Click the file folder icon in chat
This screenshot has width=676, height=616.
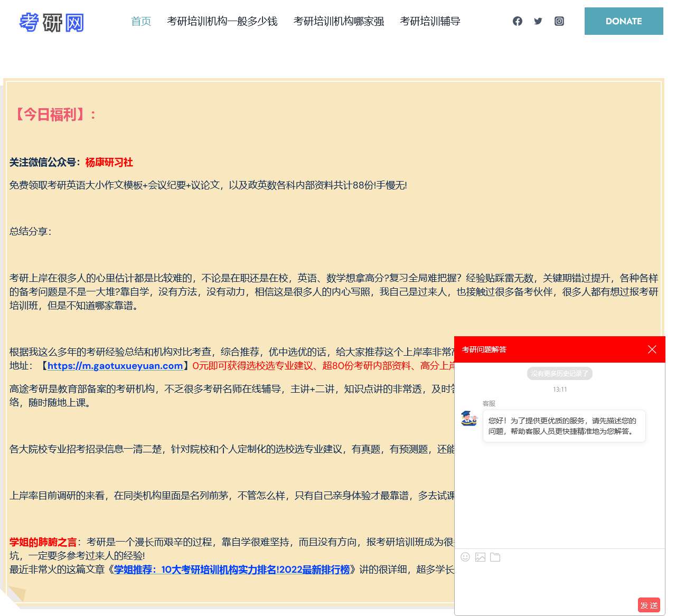click(x=495, y=557)
